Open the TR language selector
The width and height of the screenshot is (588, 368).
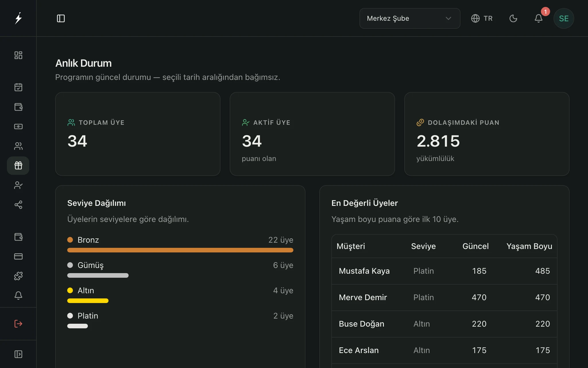tap(482, 18)
